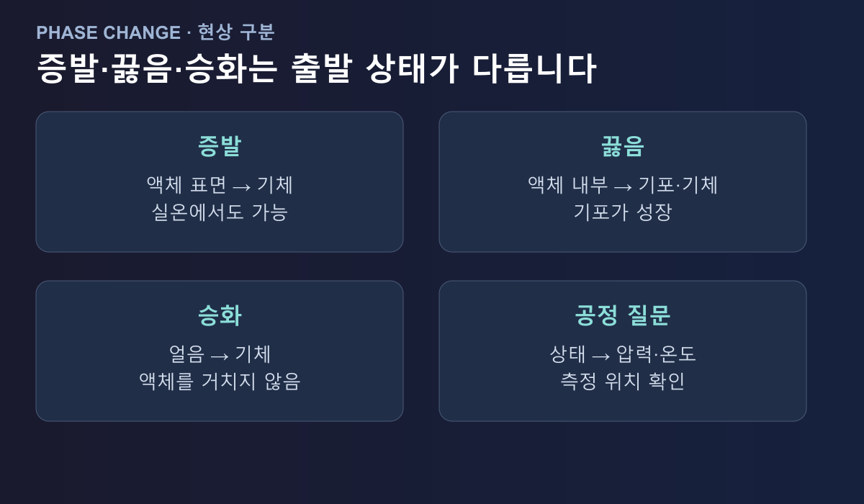The width and height of the screenshot is (864, 504).
Task: Click the text 얼음 → 기체
Action: coord(220,354)
